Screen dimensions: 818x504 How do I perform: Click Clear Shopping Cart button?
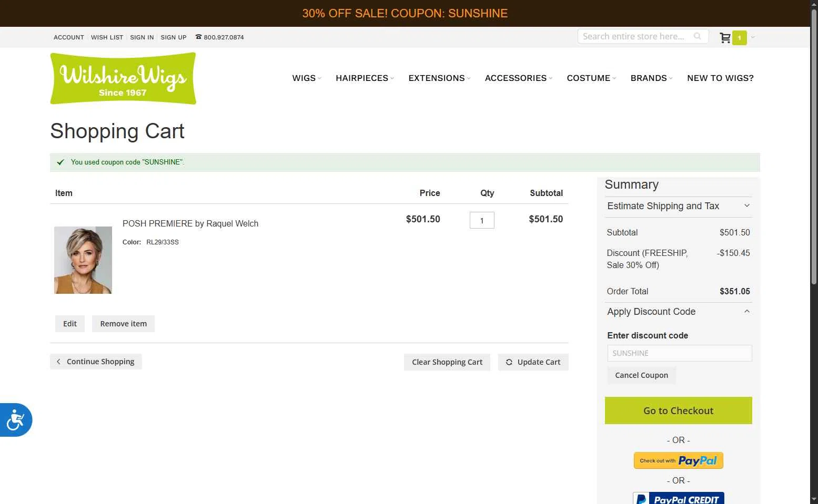coord(447,362)
